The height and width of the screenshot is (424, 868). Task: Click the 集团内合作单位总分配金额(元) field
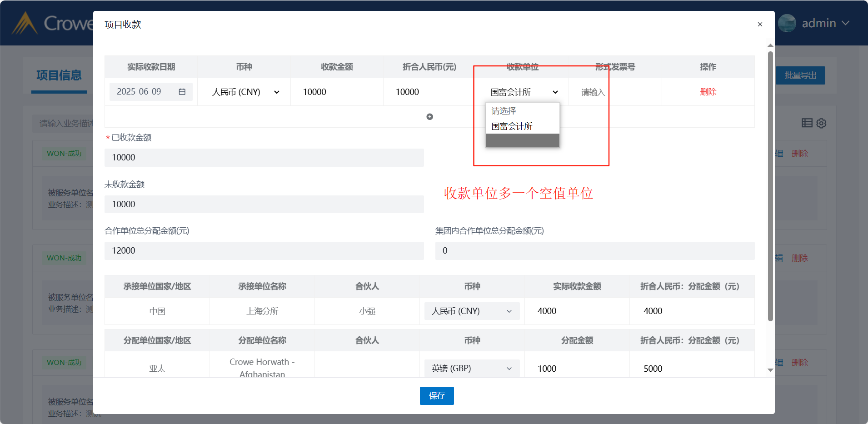(595, 251)
